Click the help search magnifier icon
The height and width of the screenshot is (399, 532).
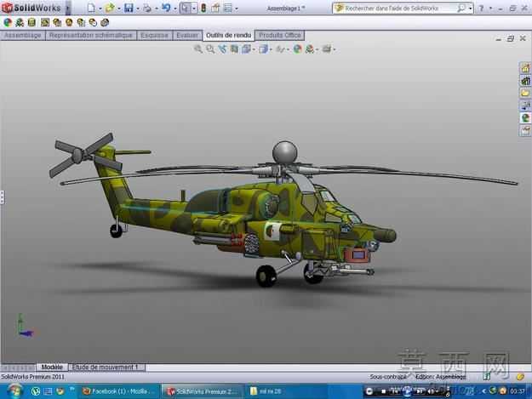point(461,9)
